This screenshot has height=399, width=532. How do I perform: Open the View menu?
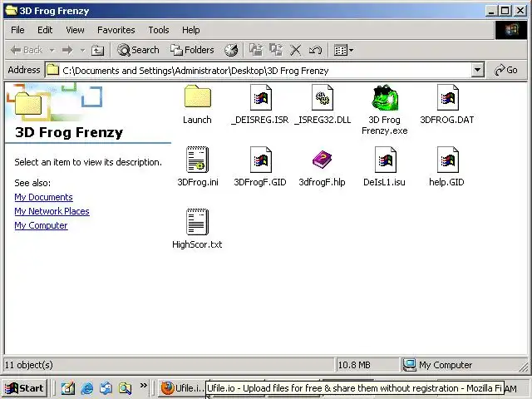(x=75, y=30)
